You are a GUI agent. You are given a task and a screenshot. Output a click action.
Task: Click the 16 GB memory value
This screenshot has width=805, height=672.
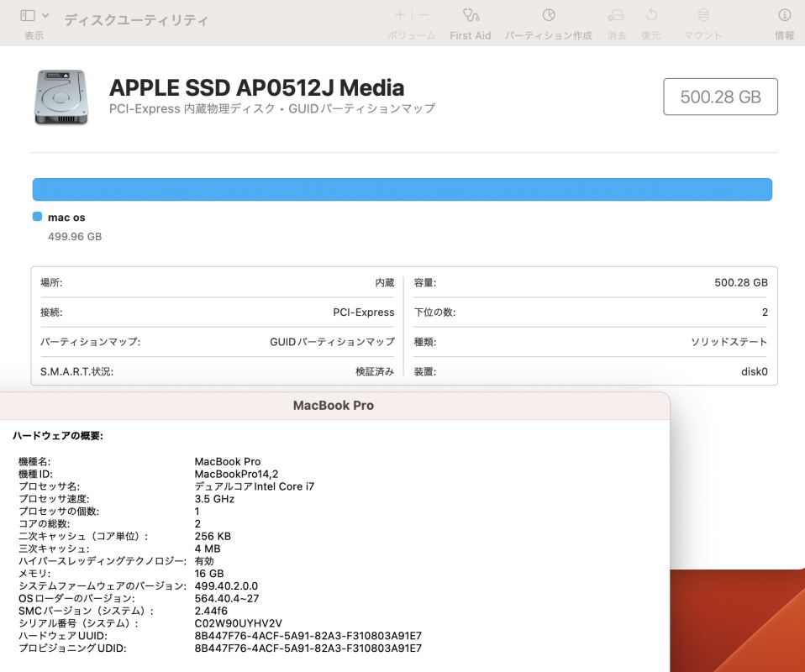point(209,574)
